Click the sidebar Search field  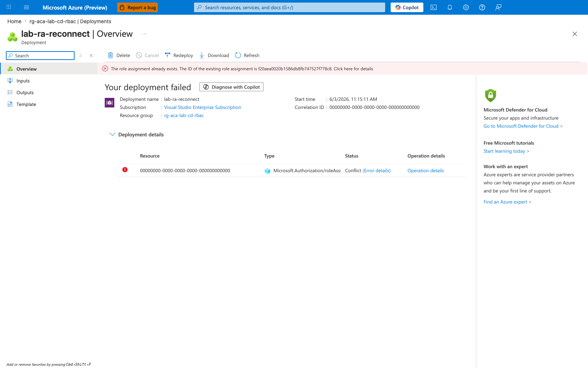40,56
